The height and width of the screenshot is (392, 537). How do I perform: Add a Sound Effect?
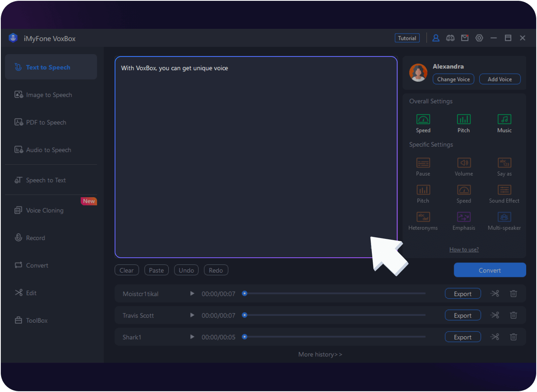(x=504, y=194)
